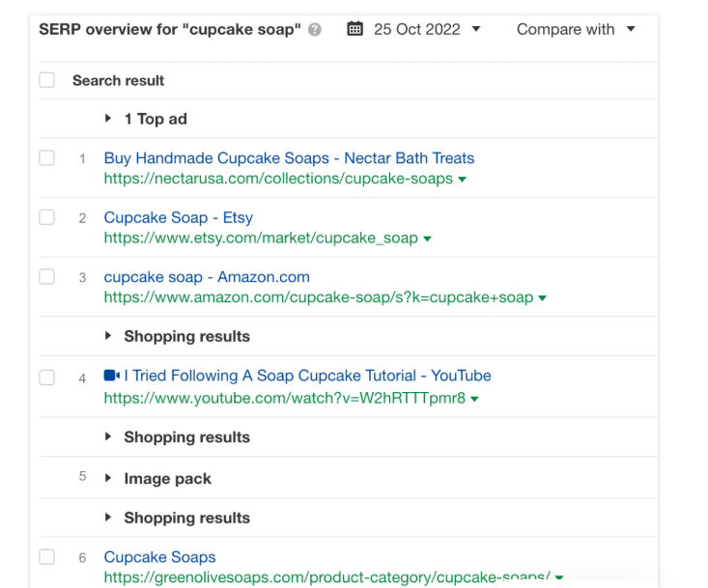This screenshot has width=708, height=588.
Task: Tick the Amazon.com result checkbox
Action: pyautogui.click(x=46, y=277)
